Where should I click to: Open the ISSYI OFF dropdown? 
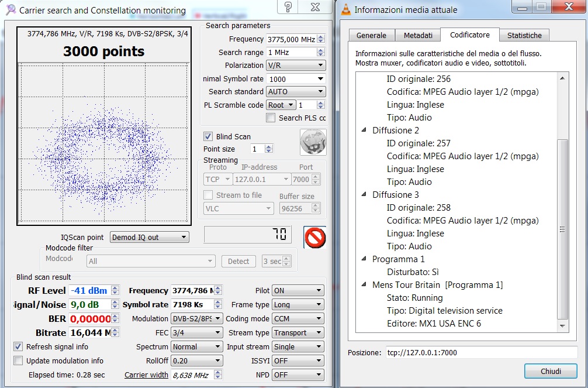click(298, 361)
